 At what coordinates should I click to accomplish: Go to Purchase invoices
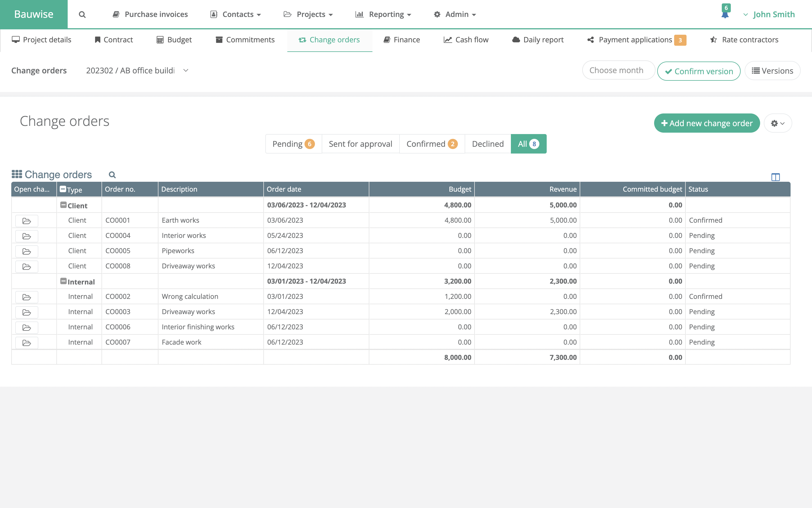(x=150, y=14)
